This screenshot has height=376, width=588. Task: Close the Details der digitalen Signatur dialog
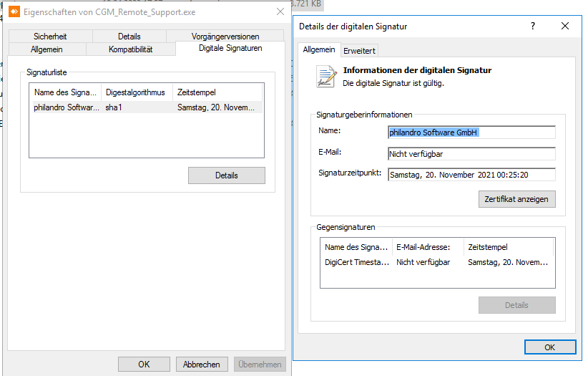coord(564,26)
